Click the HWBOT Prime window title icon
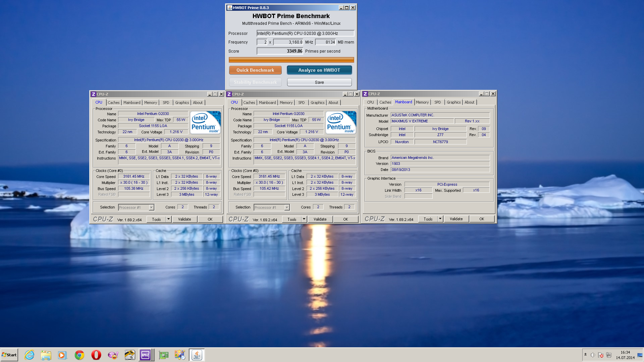This screenshot has height=362, width=644. click(230, 8)
